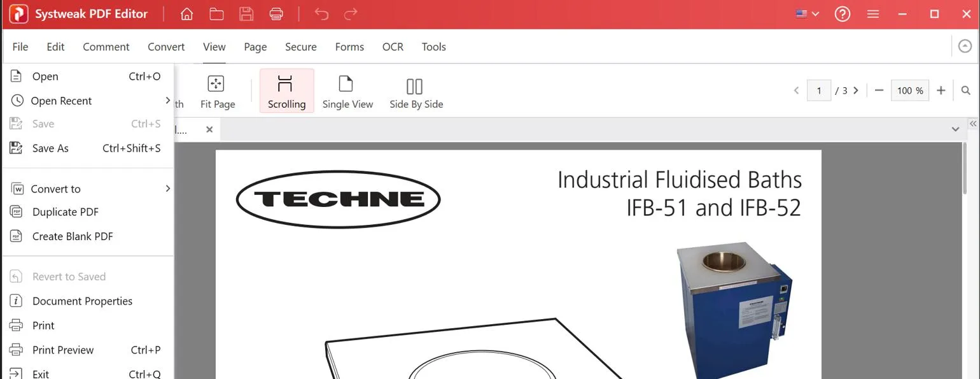The width and height of the screenshot is (980, 379).
Task: Open the Page menu tab
Action: pyautogui.click(x=255, y=46)
